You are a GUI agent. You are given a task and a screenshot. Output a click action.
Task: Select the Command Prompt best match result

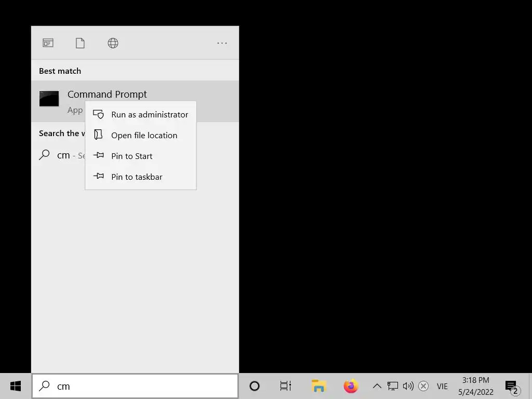coord(135,101)
